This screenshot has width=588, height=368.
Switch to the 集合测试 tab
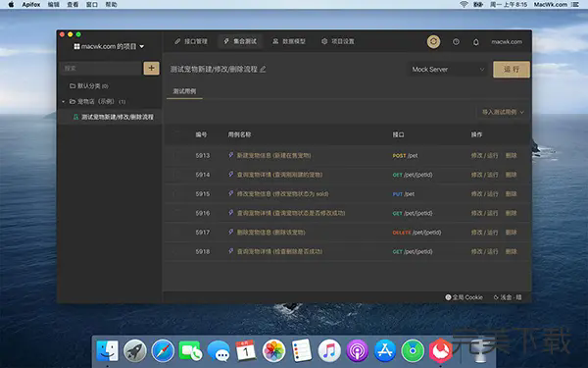point(240,41)
